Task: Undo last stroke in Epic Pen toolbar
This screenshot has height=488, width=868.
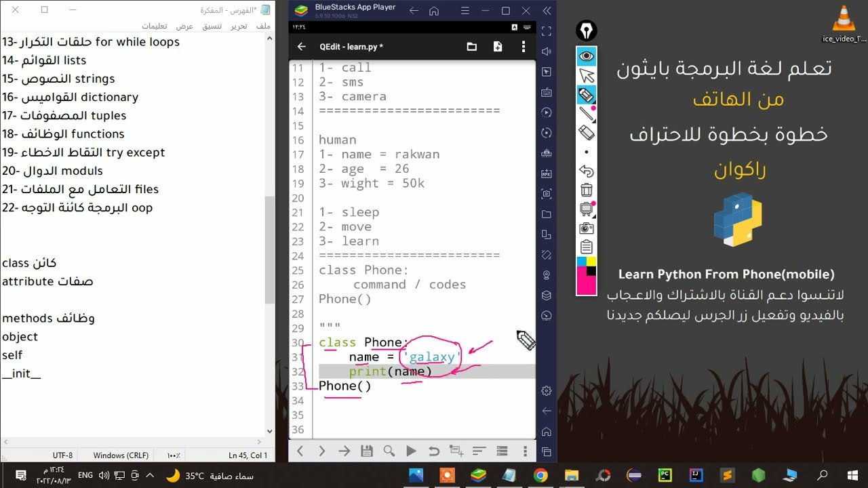Action: (587, 171)
